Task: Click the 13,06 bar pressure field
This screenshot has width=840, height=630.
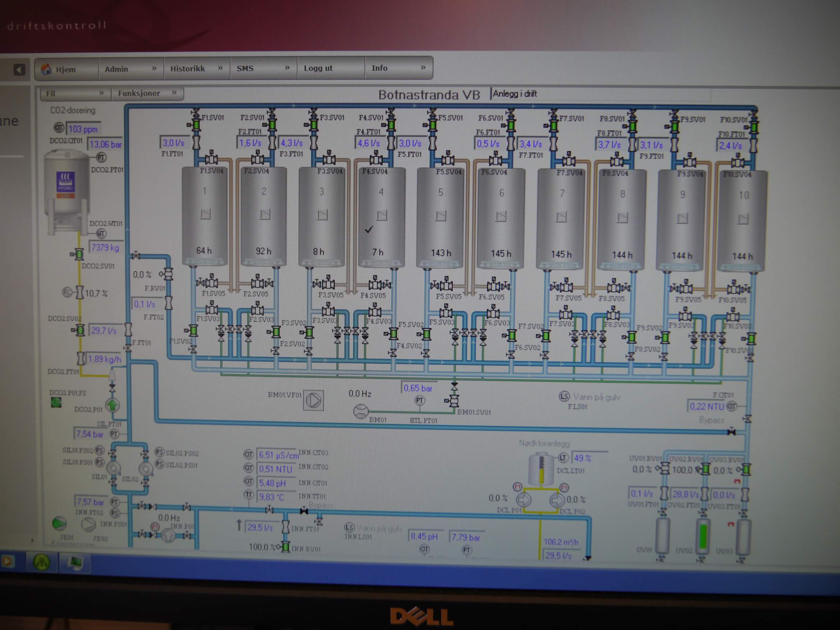Action: coord(105,144)
